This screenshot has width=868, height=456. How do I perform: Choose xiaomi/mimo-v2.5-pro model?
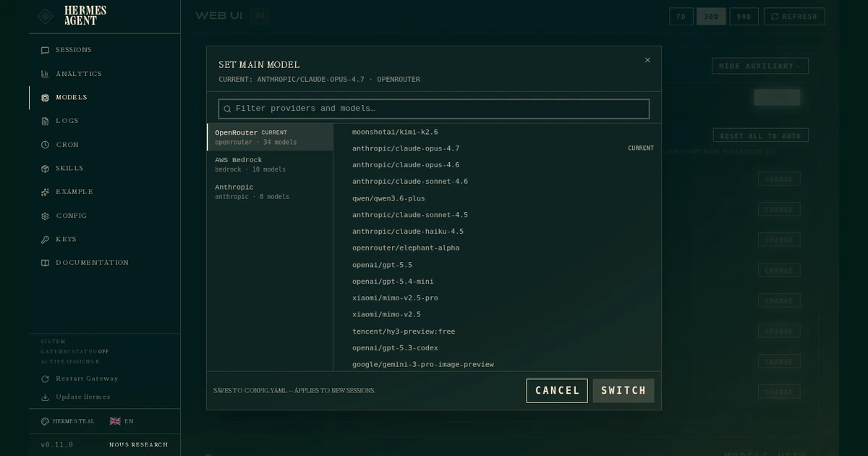(x=497, y=298)
